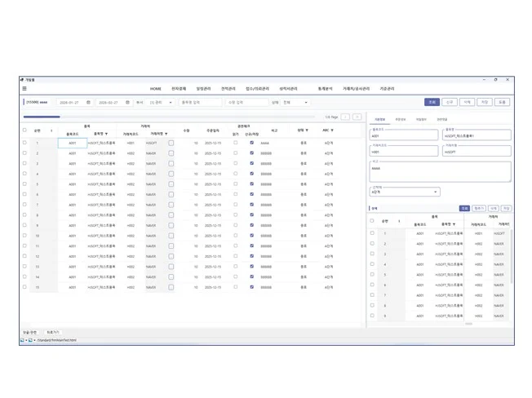Open the hamburger menu icon
This screenshot has height=398, width=532.
click(24, 89)
